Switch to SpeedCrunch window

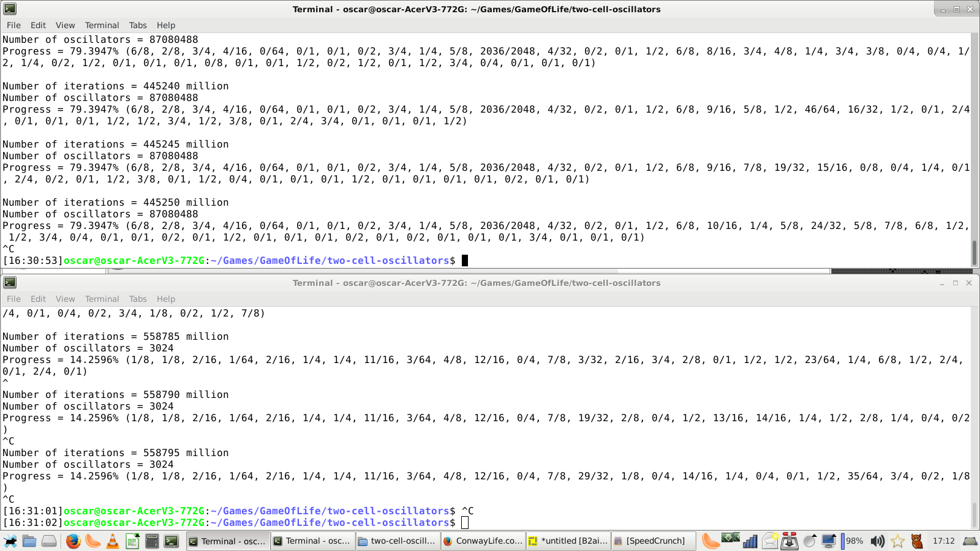(653, 541)
